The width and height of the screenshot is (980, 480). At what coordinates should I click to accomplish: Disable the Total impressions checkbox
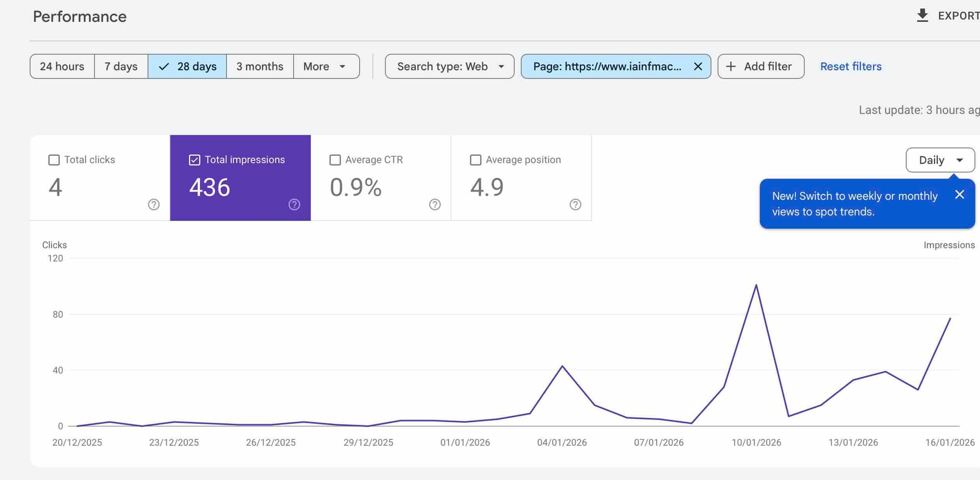coord(195,160)
